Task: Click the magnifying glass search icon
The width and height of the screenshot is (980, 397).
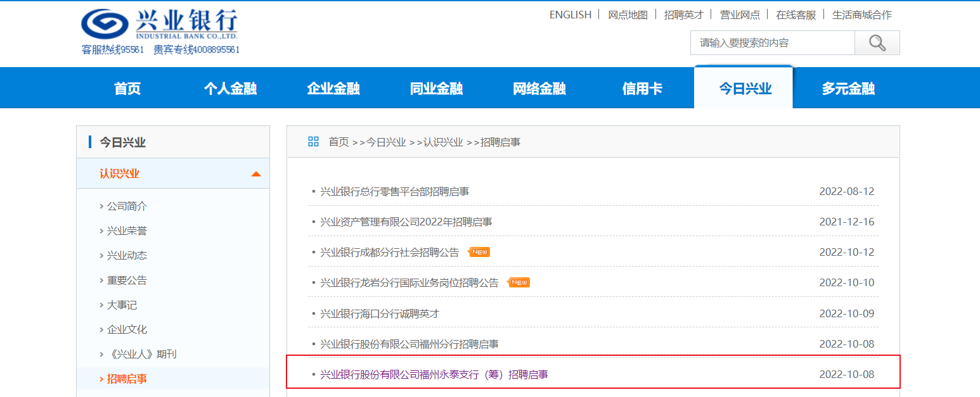Action: click(x=877, y=43)
